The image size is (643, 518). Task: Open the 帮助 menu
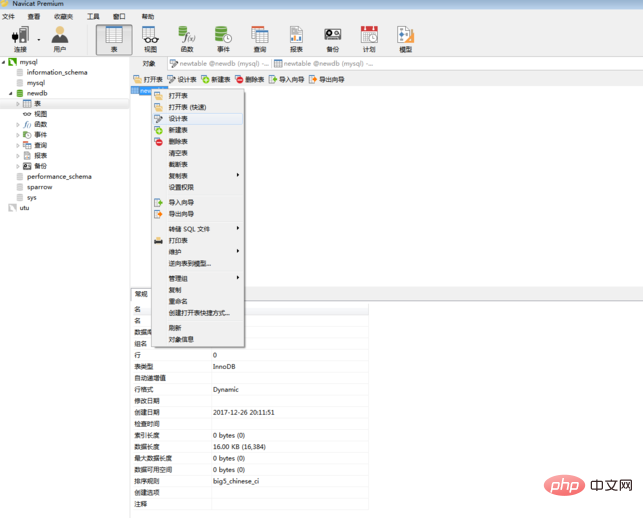[x=148, y=16]
